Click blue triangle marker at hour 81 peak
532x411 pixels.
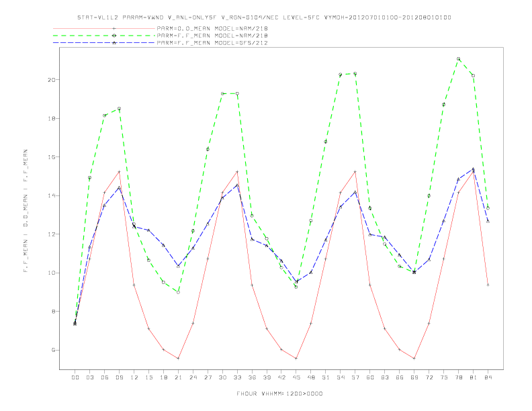click(x=474, y=169)
